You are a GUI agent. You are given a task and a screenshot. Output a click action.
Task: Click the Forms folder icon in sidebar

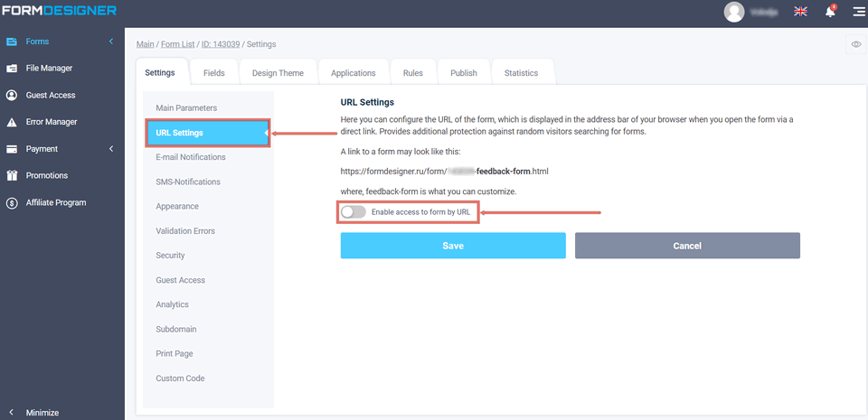click(12, 42)
